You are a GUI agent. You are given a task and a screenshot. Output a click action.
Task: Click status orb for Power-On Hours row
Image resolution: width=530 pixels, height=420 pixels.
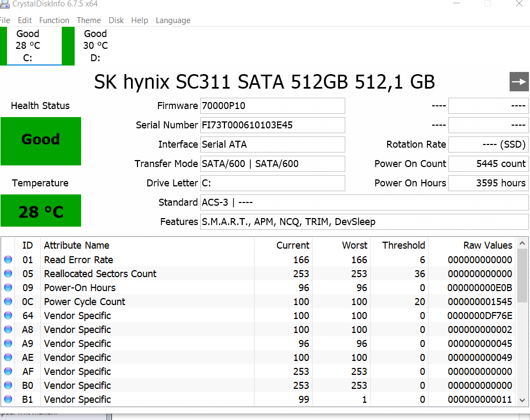click(x=8, y=287)
